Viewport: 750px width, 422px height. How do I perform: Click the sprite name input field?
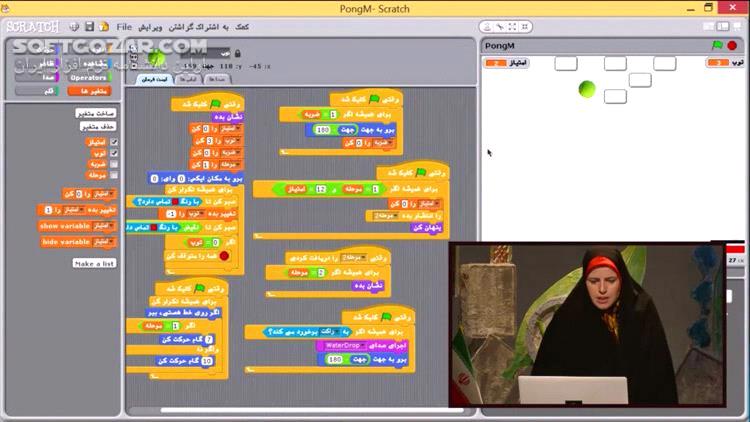(206, 54)
